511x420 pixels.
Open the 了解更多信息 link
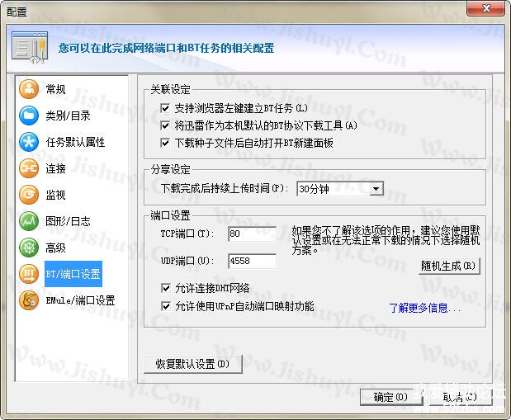click(425, 308)
